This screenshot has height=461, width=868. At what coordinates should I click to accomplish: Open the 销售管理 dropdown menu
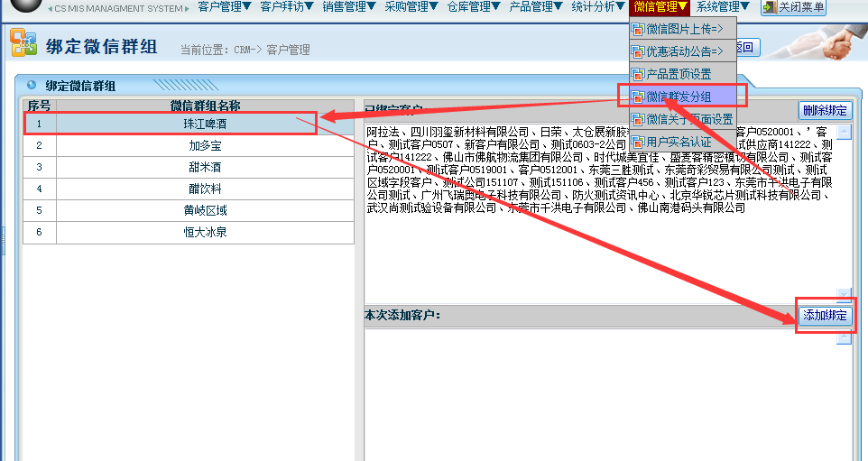click(349, 7)
